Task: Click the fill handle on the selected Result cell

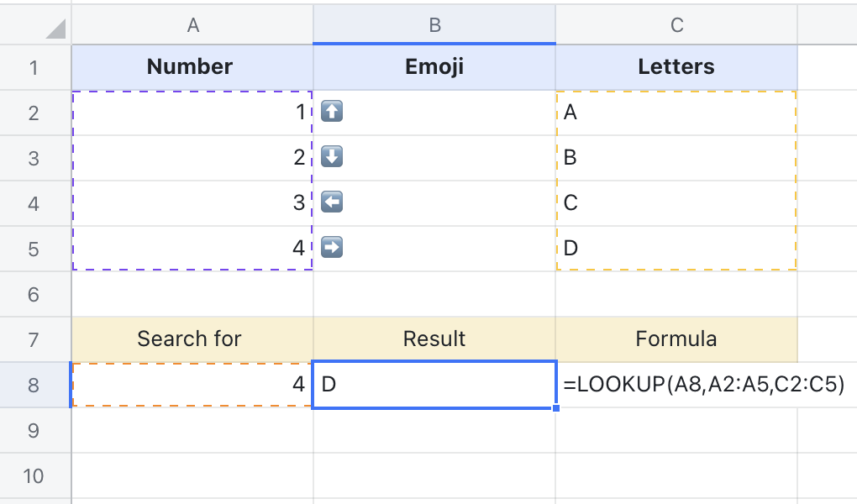Action: point(555,407)
